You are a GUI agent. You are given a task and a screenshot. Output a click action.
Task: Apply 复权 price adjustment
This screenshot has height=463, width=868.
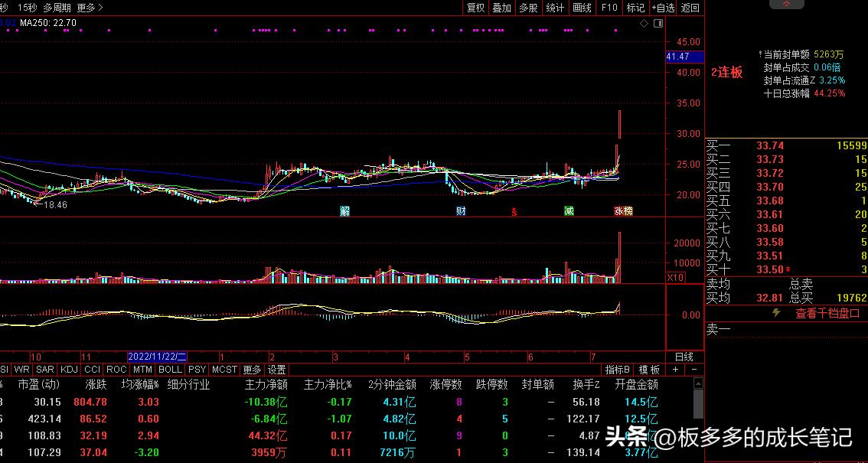475,8
